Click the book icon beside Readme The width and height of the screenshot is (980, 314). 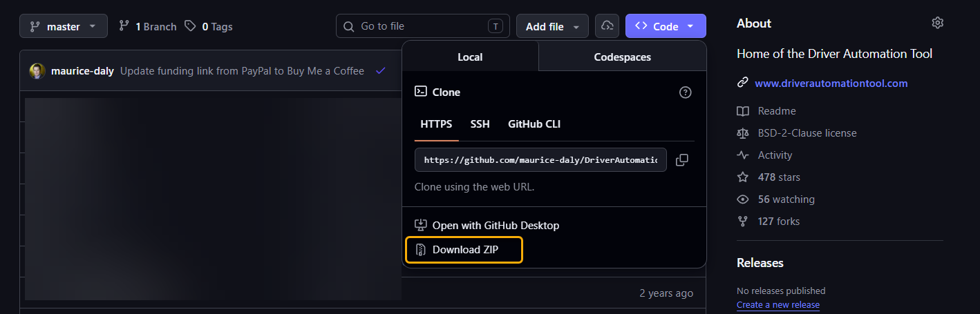click(743, 110)
